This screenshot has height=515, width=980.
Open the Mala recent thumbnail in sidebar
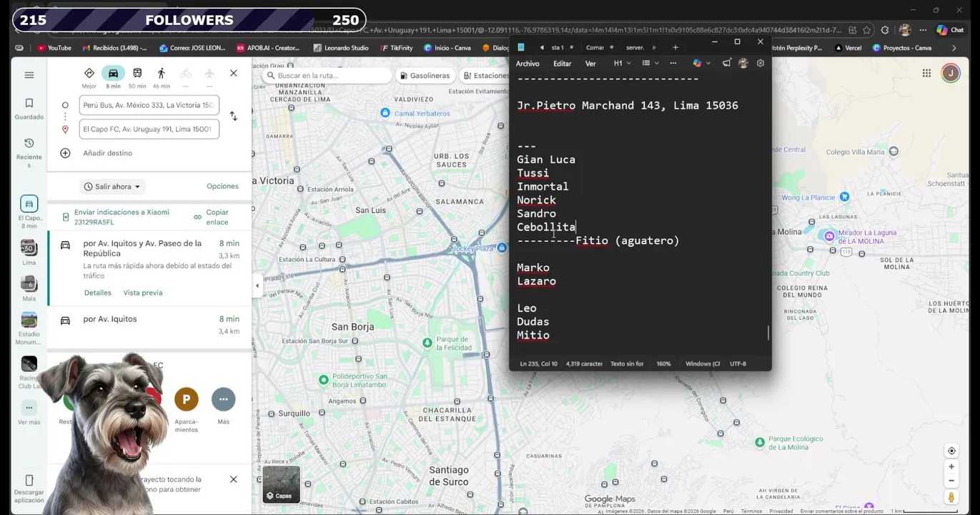coord(29,288)
